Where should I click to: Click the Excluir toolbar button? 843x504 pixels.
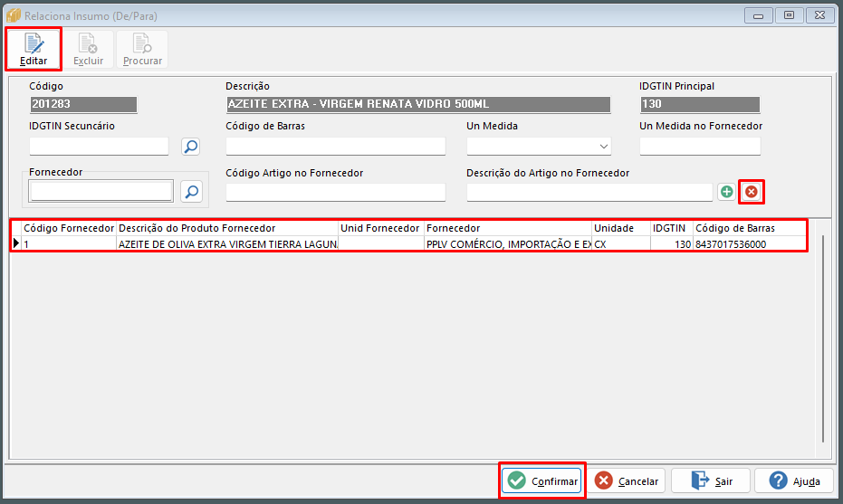click(88, 50)
